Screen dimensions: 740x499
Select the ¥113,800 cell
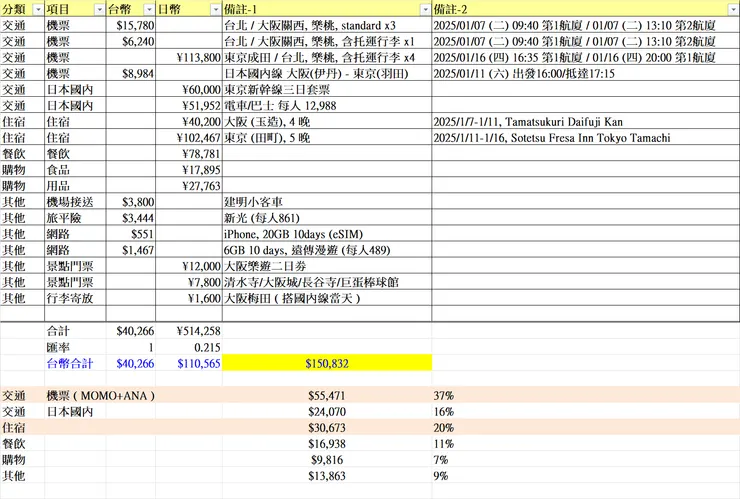pos(189,58)
